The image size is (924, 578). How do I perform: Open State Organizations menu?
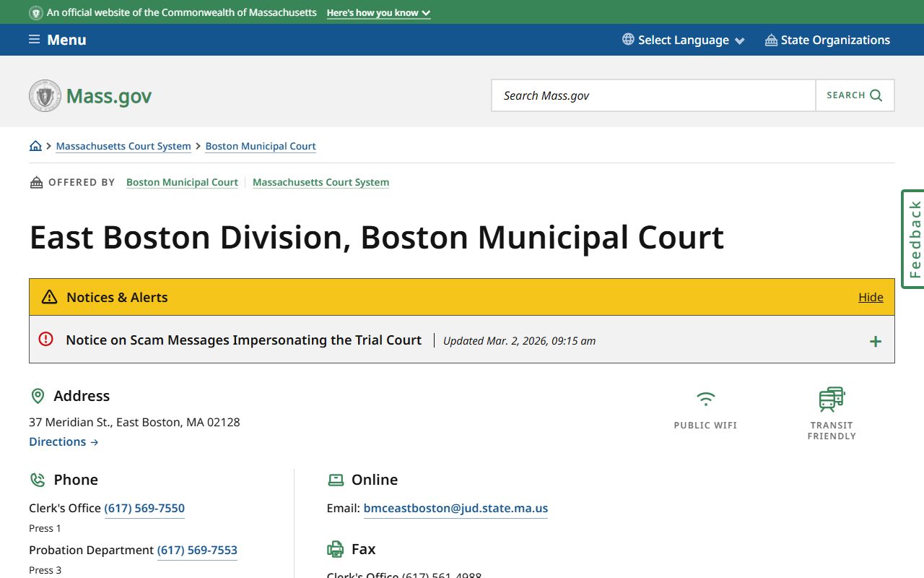point(828,40)
